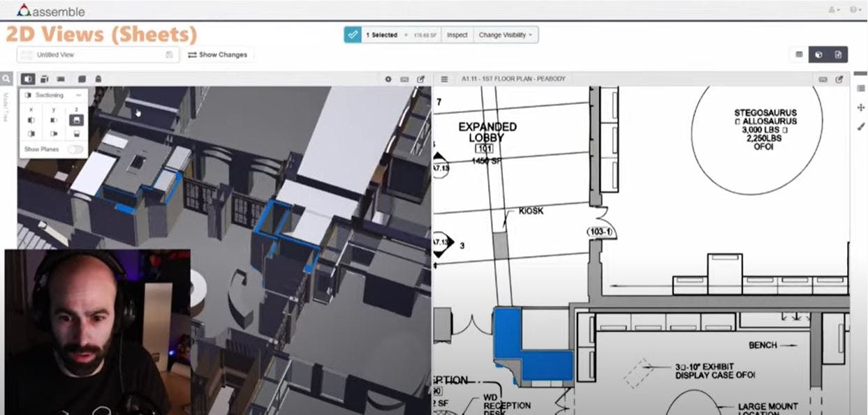Viewport: 868px width, 415px height.
Task: Toggle Show Planes switch
Action: point(75,149)
